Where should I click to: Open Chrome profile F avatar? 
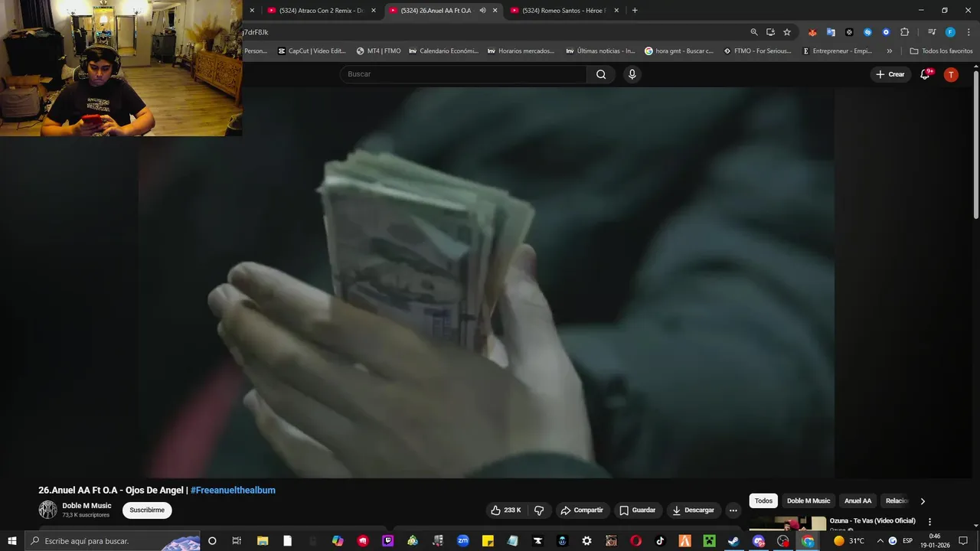(x=950, y=32)
